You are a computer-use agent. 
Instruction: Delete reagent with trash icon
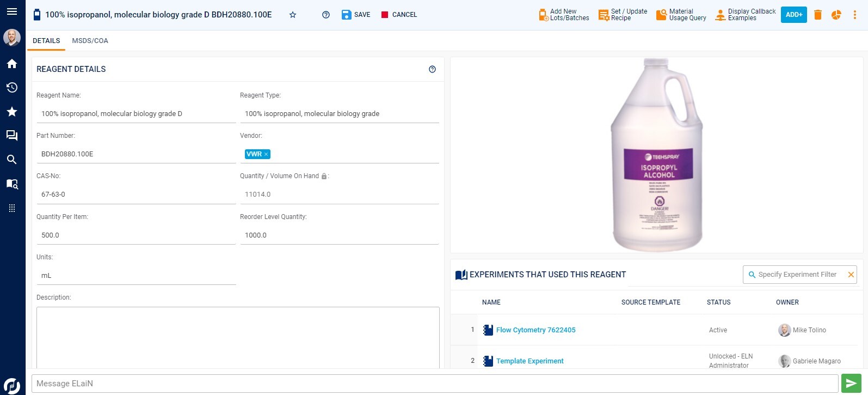(817, 15)
